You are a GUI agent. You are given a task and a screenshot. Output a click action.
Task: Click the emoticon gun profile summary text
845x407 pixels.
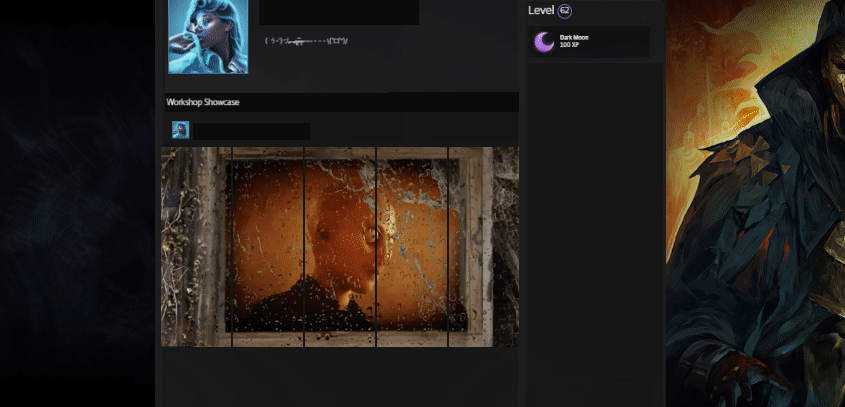[306, 41]
